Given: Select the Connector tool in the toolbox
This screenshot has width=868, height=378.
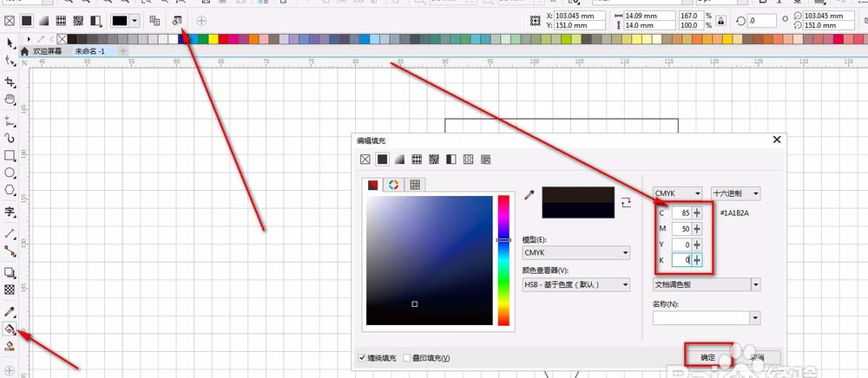Looking at the screenshot, I should click(x=10, y=251).
